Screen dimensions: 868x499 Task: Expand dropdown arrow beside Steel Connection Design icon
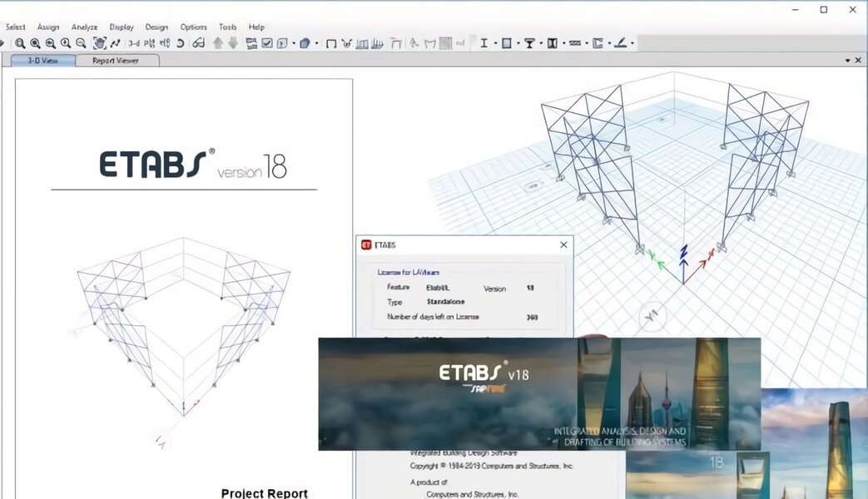pyautogui.click(x=632, y=44)
